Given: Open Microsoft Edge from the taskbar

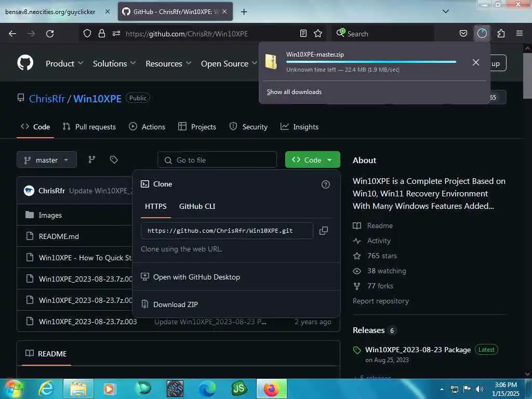Looking at the screenshot, I should 207,389.
